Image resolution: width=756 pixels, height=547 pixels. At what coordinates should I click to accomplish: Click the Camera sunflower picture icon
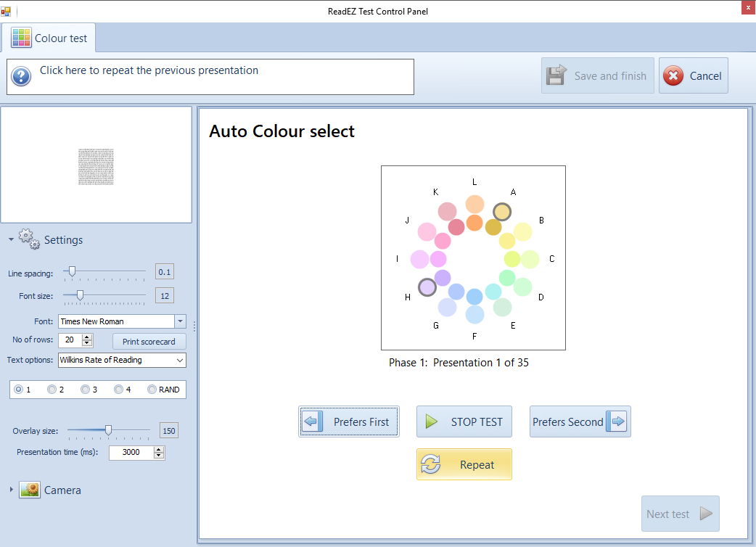coord(30,490)
